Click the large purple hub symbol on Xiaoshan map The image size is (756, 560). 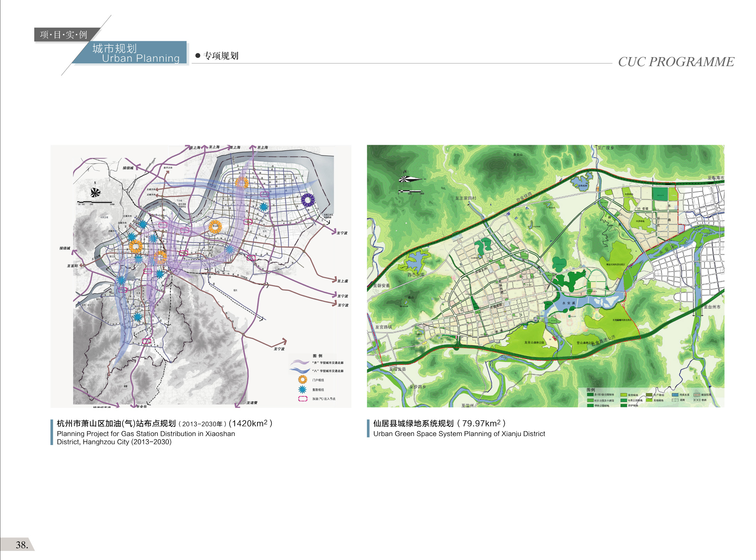click(x=308, y=200)
